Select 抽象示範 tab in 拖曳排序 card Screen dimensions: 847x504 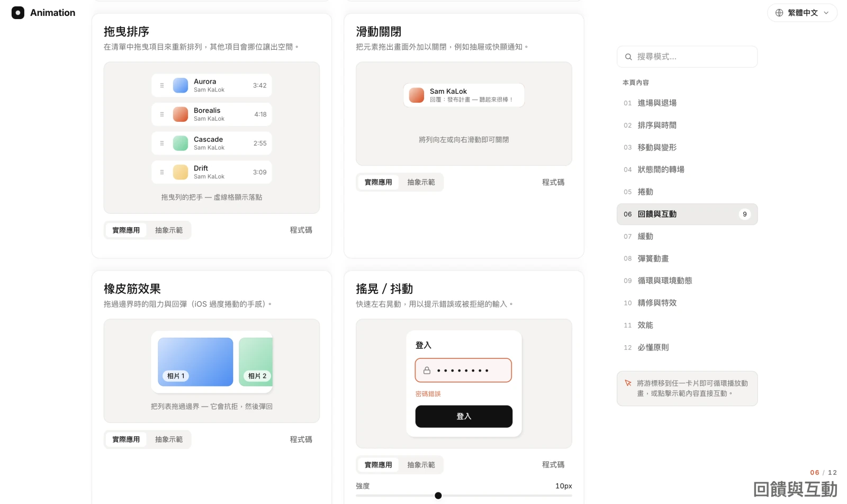169,230
